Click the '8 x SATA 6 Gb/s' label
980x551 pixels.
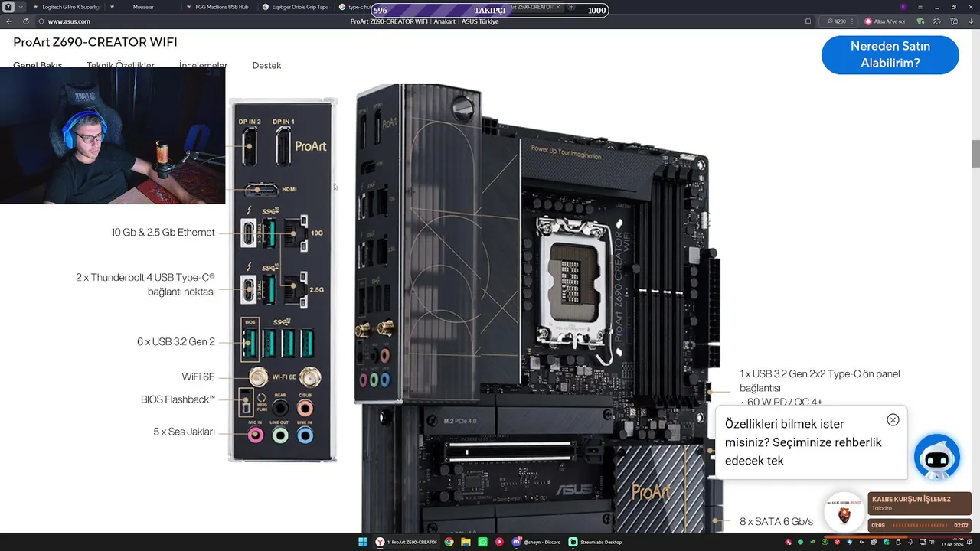click(776, 522)
